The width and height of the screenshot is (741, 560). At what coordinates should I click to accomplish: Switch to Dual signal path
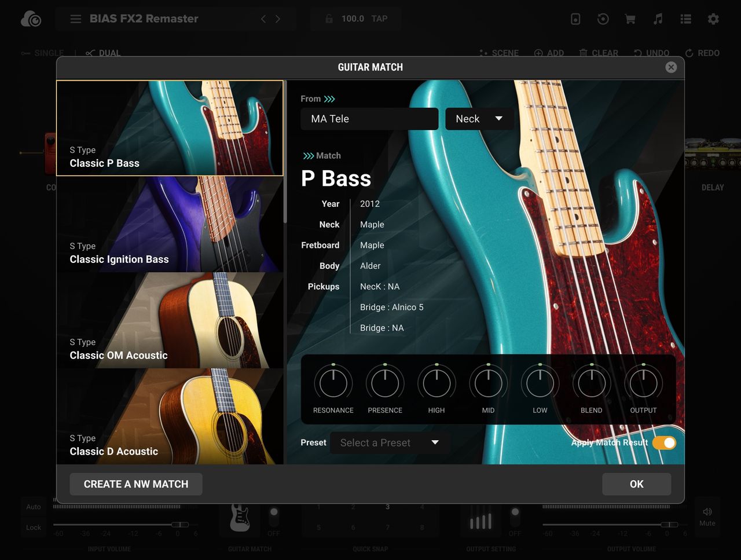point(103,53)
